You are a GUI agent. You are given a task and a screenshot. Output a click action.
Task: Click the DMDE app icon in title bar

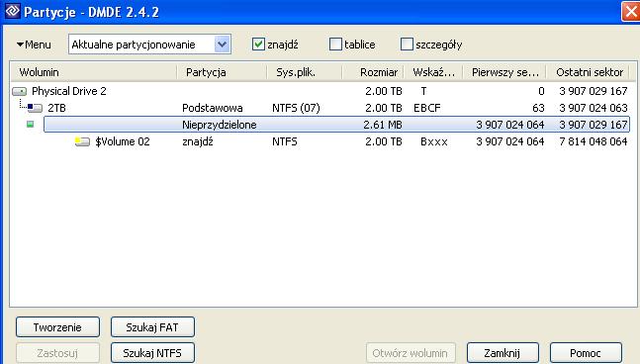[12, 11]
